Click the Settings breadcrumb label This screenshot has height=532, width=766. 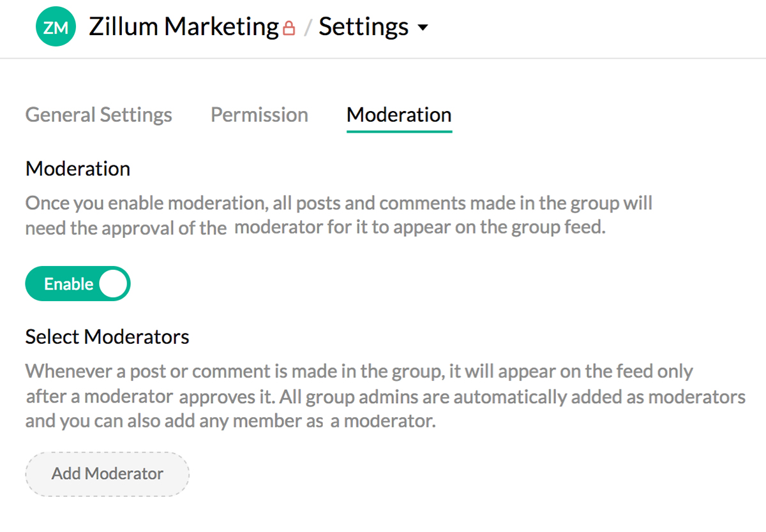364,27
